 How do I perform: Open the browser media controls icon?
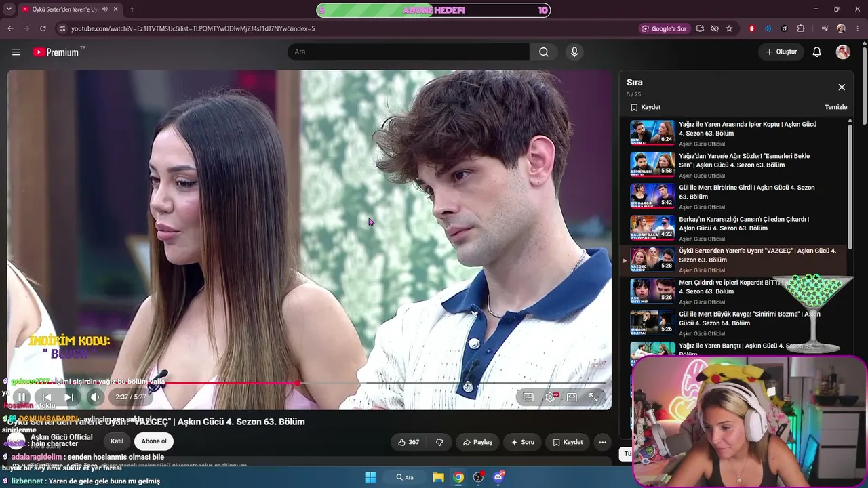[x=825, y=28]
